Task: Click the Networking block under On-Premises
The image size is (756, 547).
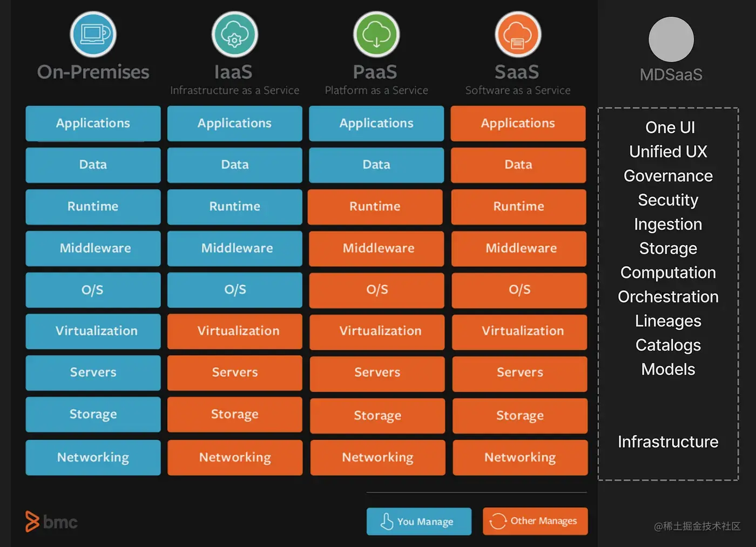Action: 93,457
